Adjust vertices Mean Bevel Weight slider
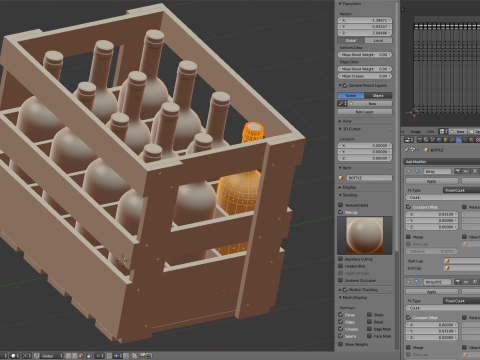 click(365, 54)
